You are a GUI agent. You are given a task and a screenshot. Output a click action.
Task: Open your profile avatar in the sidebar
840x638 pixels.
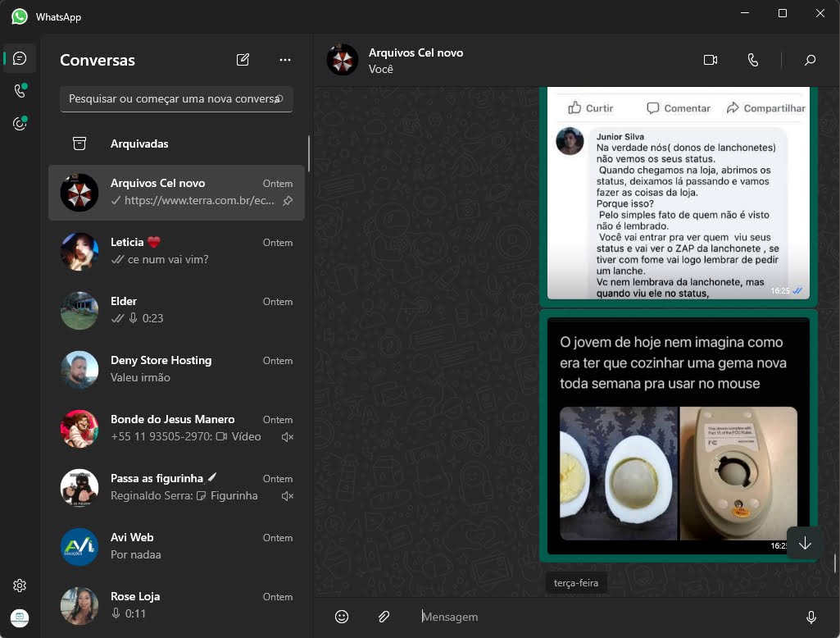coord(19,617)
